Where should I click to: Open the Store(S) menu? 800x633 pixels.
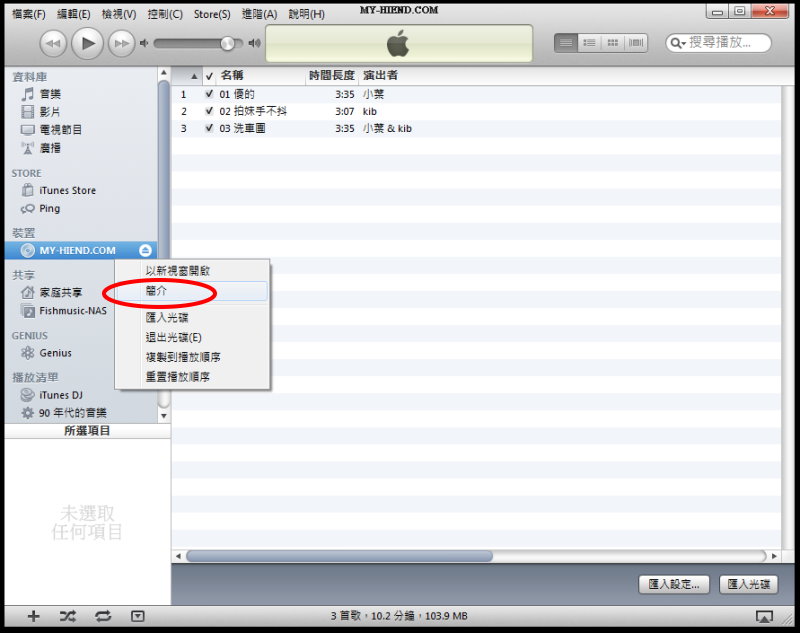click(x=211, y=14)
